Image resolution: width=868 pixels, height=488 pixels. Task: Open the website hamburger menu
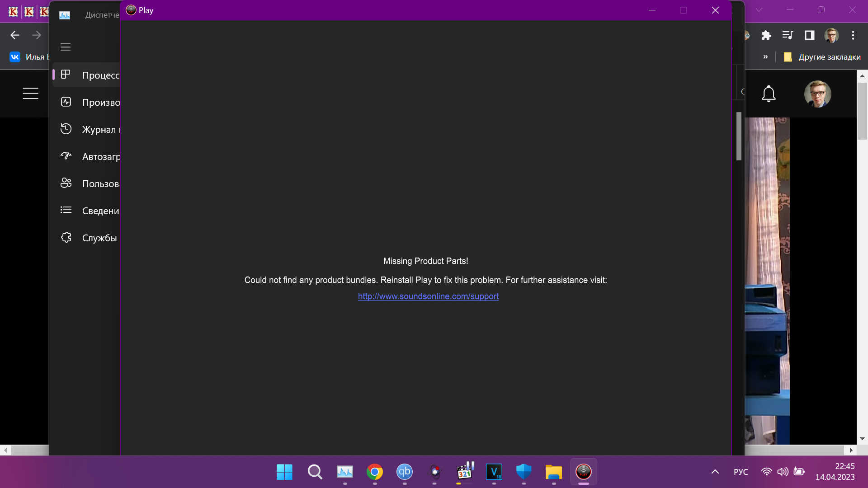[30, 94]
